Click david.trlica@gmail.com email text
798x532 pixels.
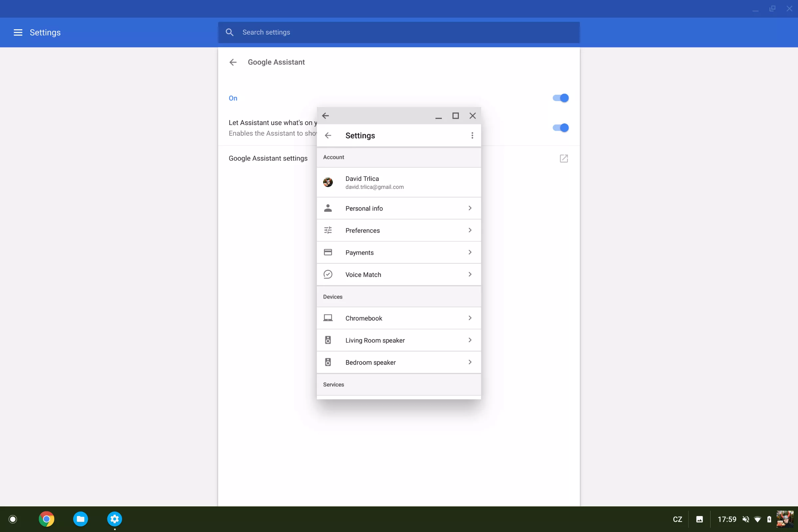[374, 187]
